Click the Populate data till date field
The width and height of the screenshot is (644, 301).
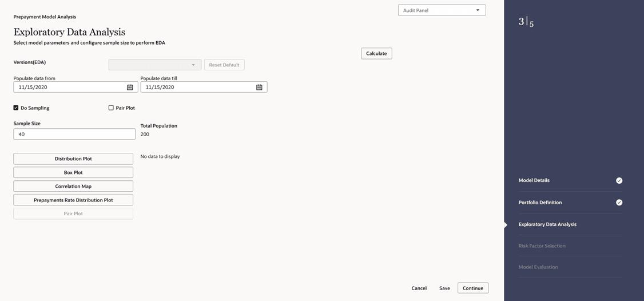coord(204,87)
